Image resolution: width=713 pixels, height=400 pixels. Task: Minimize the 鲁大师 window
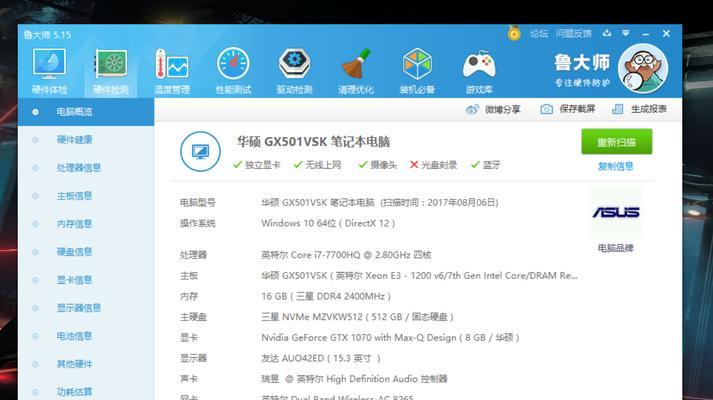click(646, 34)
